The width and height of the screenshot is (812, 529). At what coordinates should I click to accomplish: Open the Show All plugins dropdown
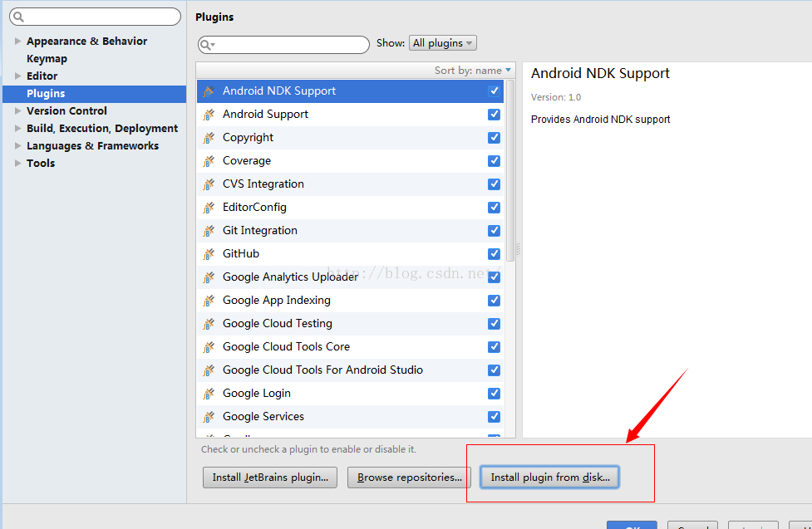[x=443, y=43]
